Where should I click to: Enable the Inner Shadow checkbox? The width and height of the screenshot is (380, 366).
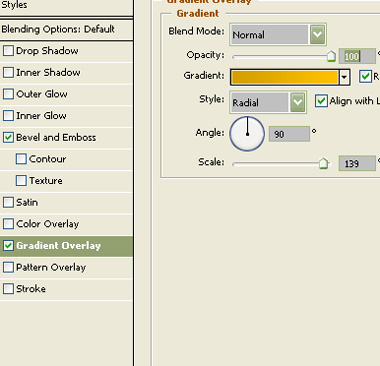(x=8, y=72)
